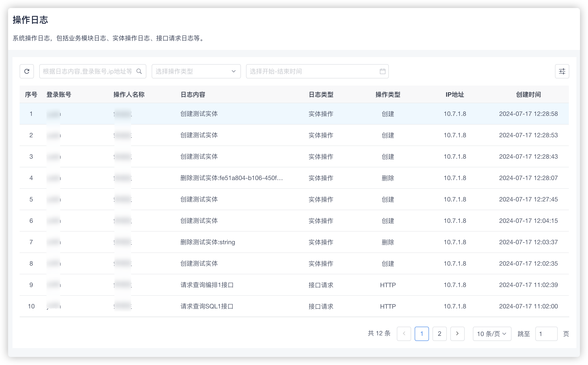Go to previous page arrow

tap(404, 334)
